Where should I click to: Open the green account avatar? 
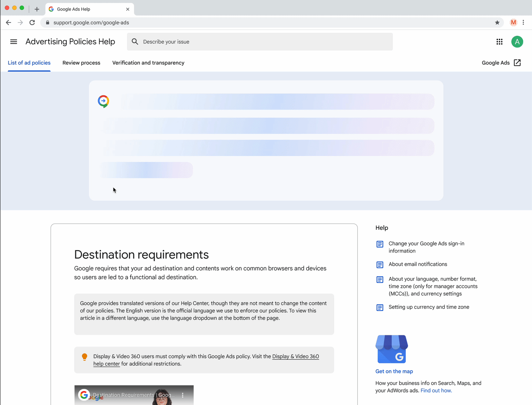[x=517, y=42]
